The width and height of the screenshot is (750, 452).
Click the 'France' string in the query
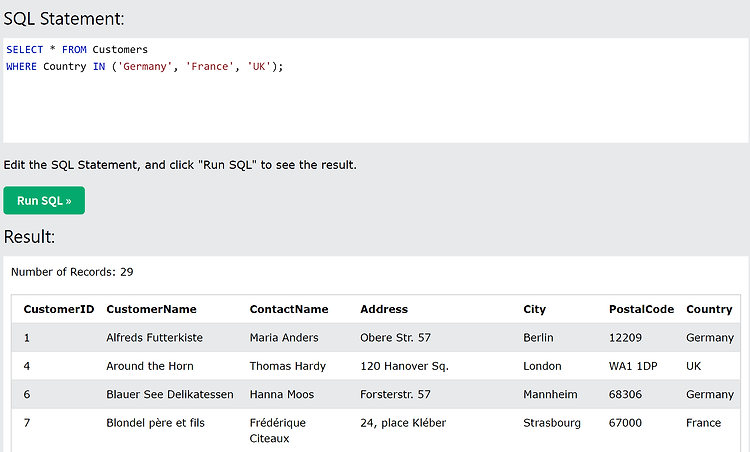[x=210, y=66]
